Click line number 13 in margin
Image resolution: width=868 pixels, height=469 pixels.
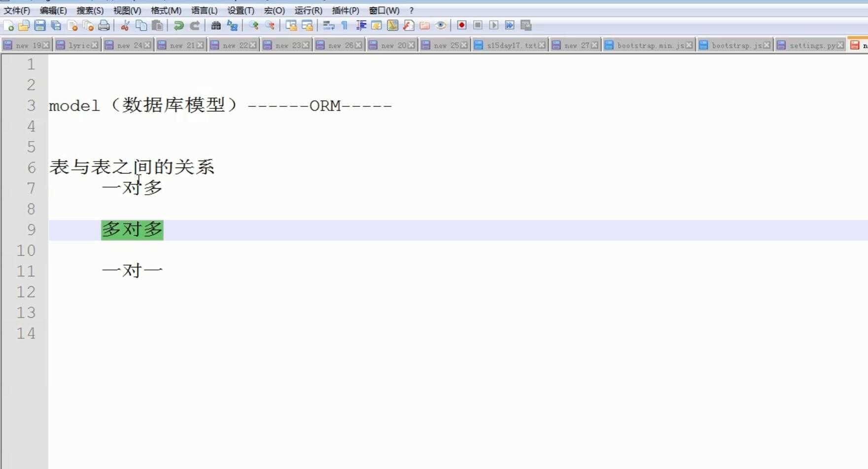(x=26, y=312)
